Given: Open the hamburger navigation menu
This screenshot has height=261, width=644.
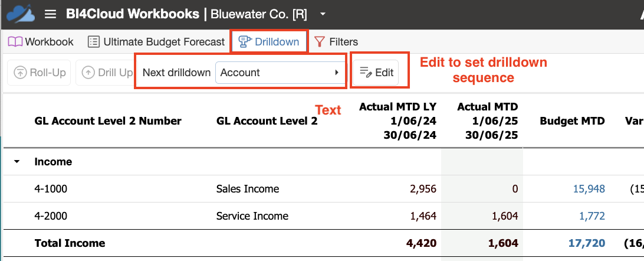Looking at the screenshot, I should (50, 15).
